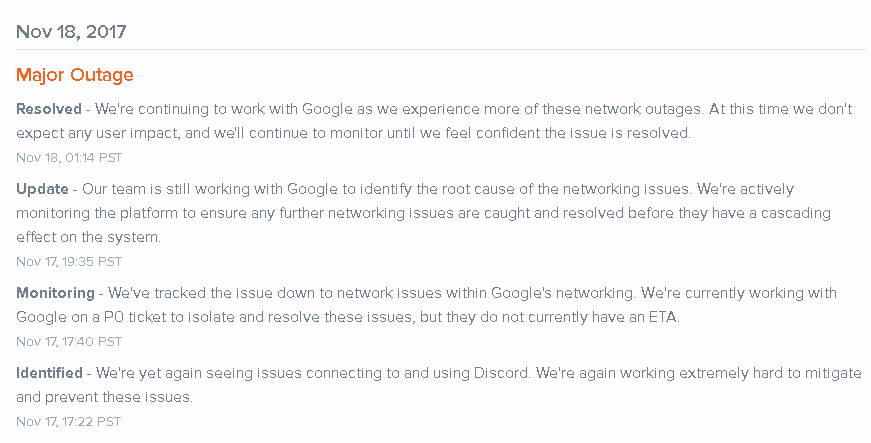The width and height of the screenshot is (871, 443).
Task: Click the Nov 18, 01:14 PST timestamp
Action: point(69,157)
